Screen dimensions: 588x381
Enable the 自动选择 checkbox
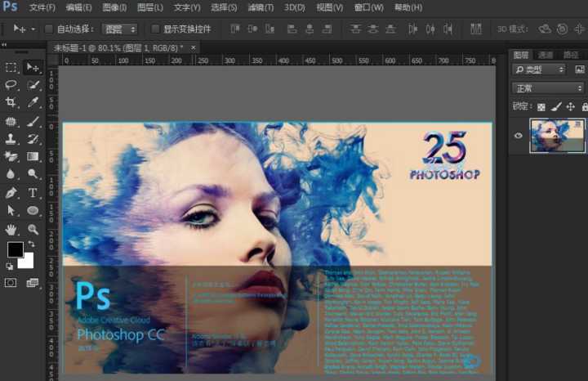coord(49,29)
